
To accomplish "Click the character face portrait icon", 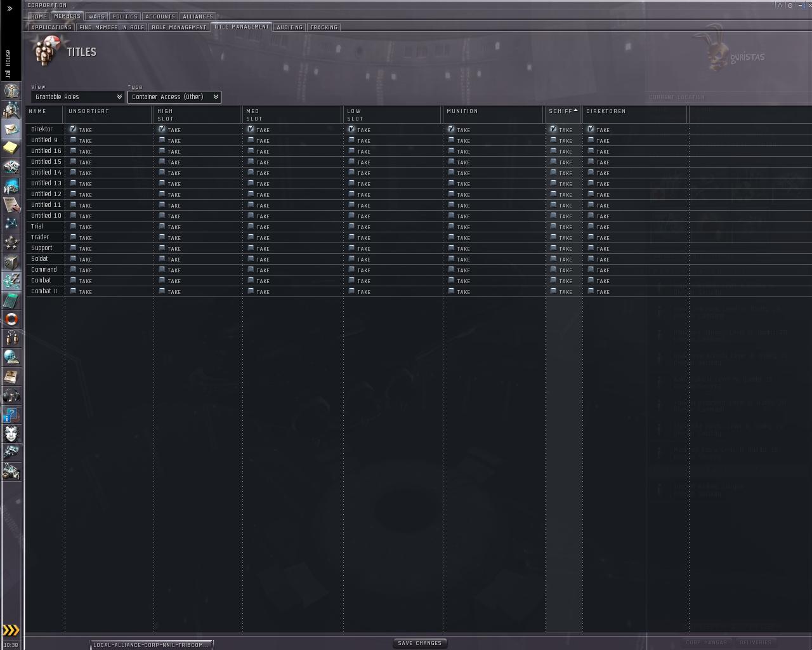I will click(x=11, y=434).
